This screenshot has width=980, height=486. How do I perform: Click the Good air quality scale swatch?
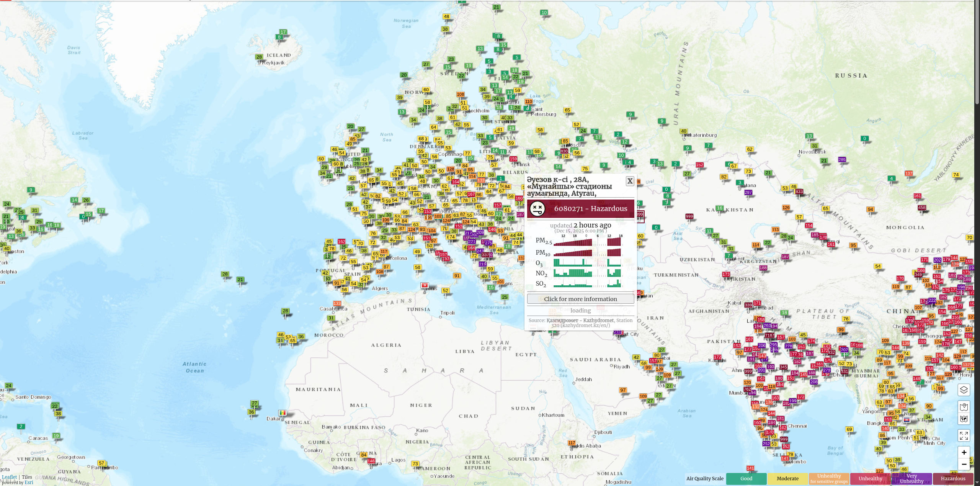tap(746, 479)
